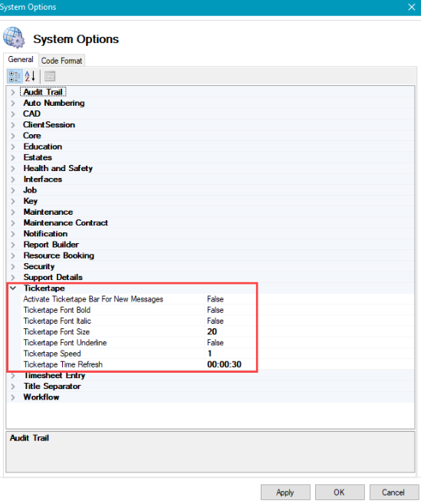Click the System Options globe icon
Image resolution: width=421 pixels, height=504 pixels.
14,38
